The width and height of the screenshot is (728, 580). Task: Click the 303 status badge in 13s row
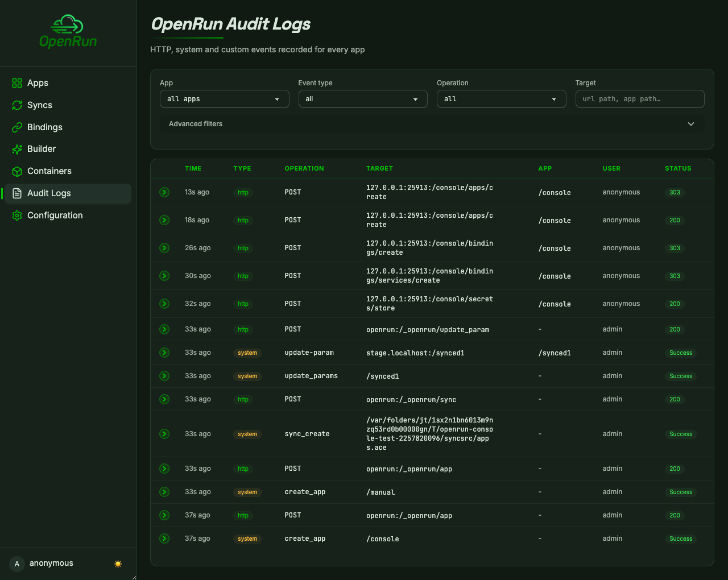click(675, 192)
